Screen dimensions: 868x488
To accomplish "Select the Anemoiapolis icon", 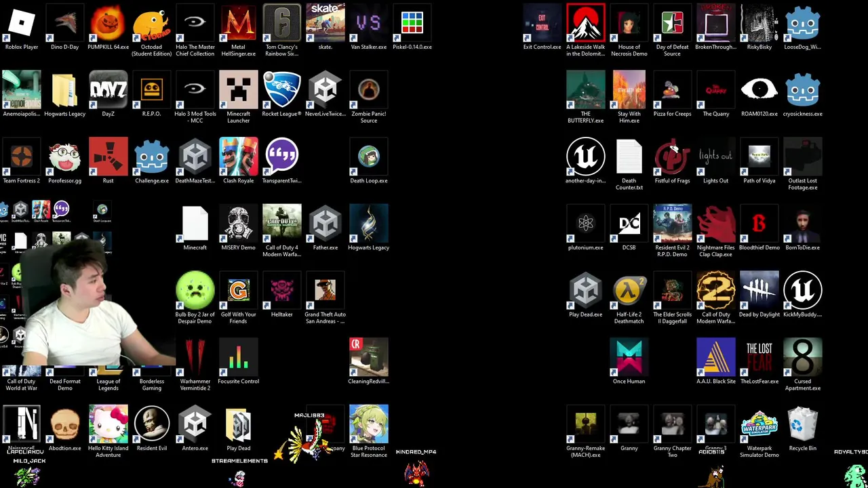I will pyautogui.click(x=22, y=89).
